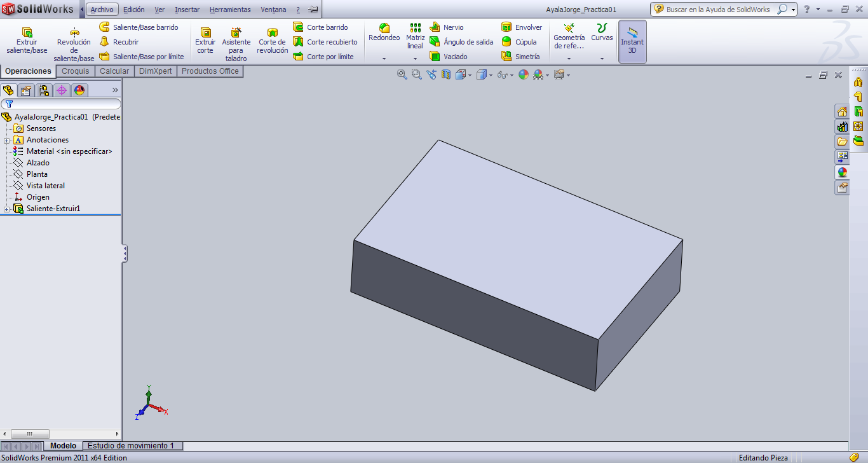868x463 pixels.
Task: Switch to the ConfigurationManager tab above feature tree
Action: click(x=43, y=90)
